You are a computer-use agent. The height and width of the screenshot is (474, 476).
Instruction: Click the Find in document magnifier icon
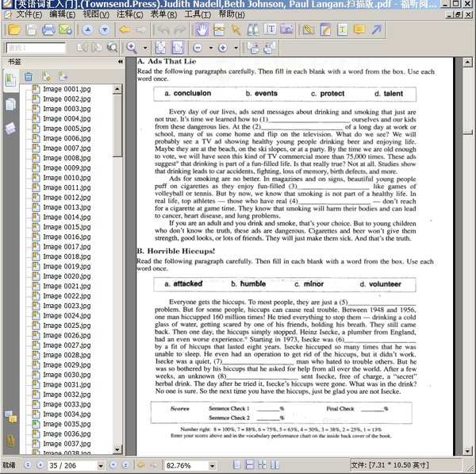[113, 48]
